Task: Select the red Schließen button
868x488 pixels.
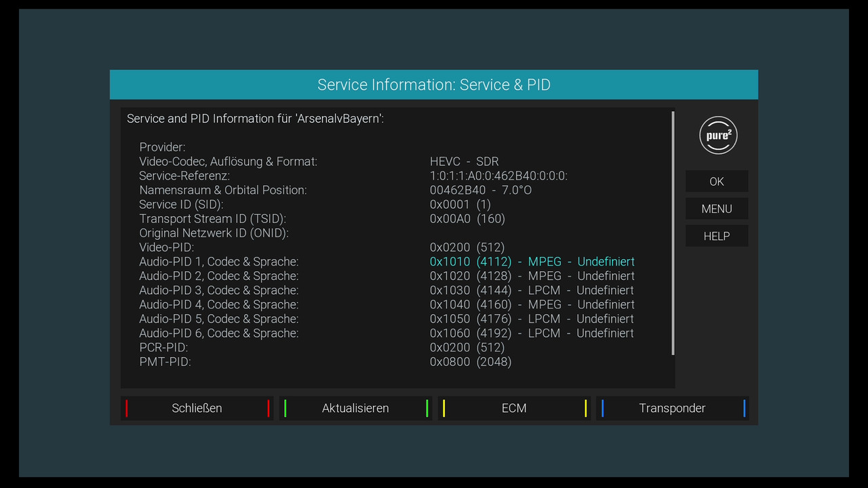Action: click(x=197, y=408)
